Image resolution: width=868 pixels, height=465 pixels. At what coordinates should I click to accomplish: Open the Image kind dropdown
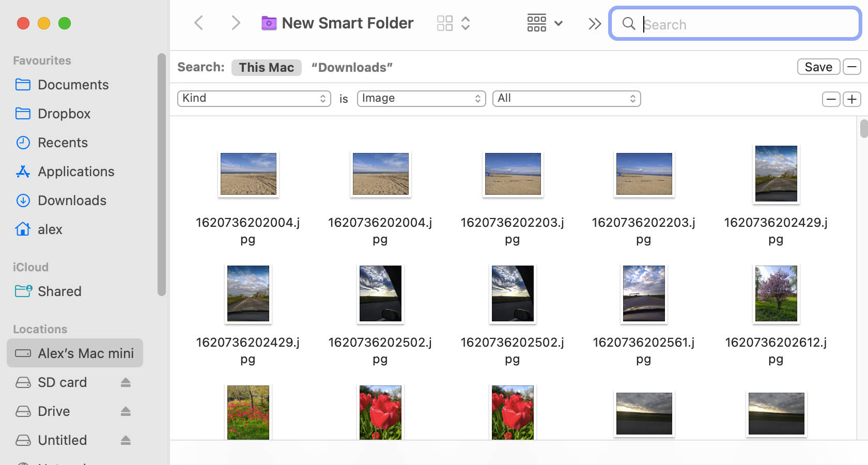tap(421, 98)
